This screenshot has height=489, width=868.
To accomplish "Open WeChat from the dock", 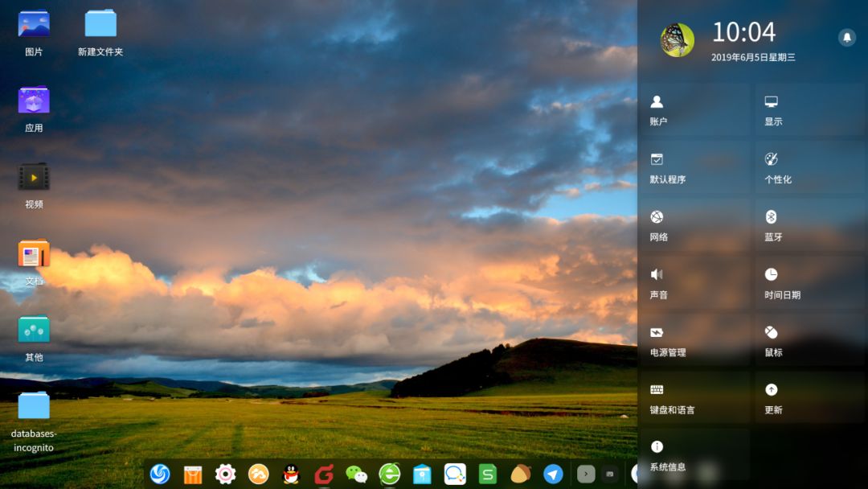I will 356,475.
